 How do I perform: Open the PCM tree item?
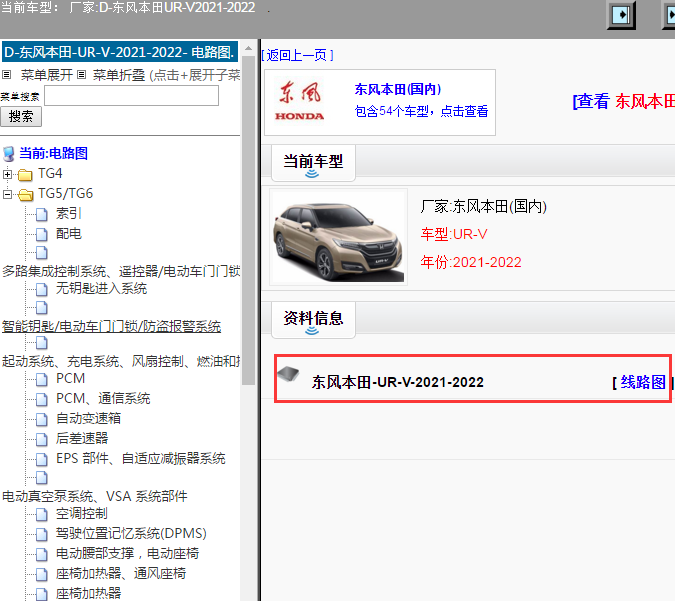(71, 378)
